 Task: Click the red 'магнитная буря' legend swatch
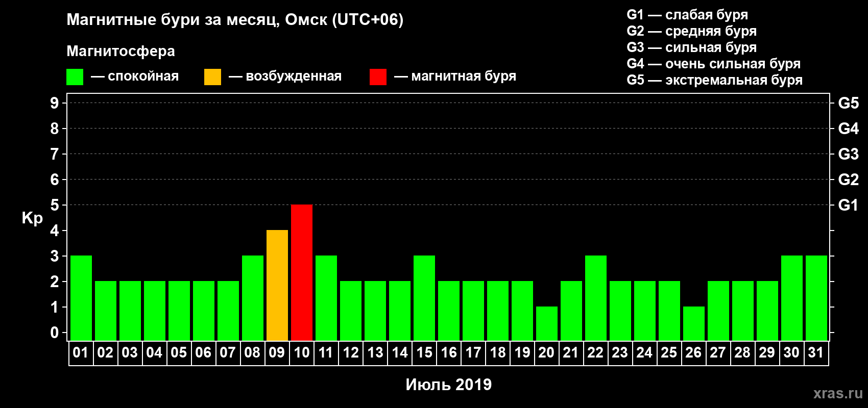point(378,77)
